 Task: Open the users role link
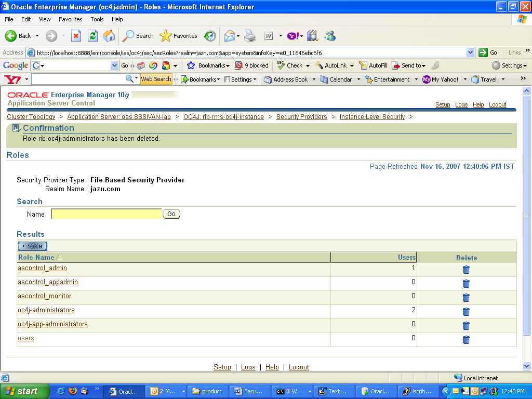(26, 338)
